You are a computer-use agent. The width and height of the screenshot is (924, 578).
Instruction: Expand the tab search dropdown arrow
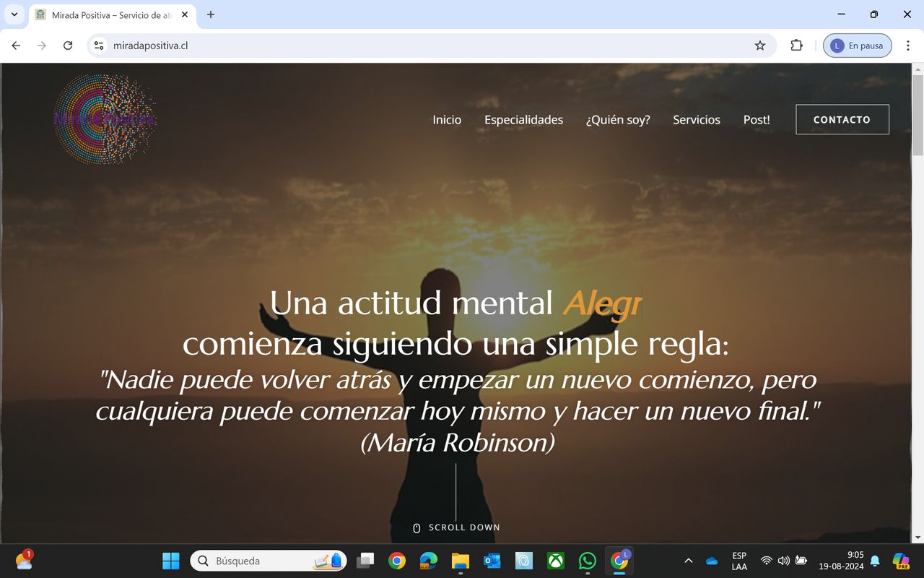click(x=14, y=14)
